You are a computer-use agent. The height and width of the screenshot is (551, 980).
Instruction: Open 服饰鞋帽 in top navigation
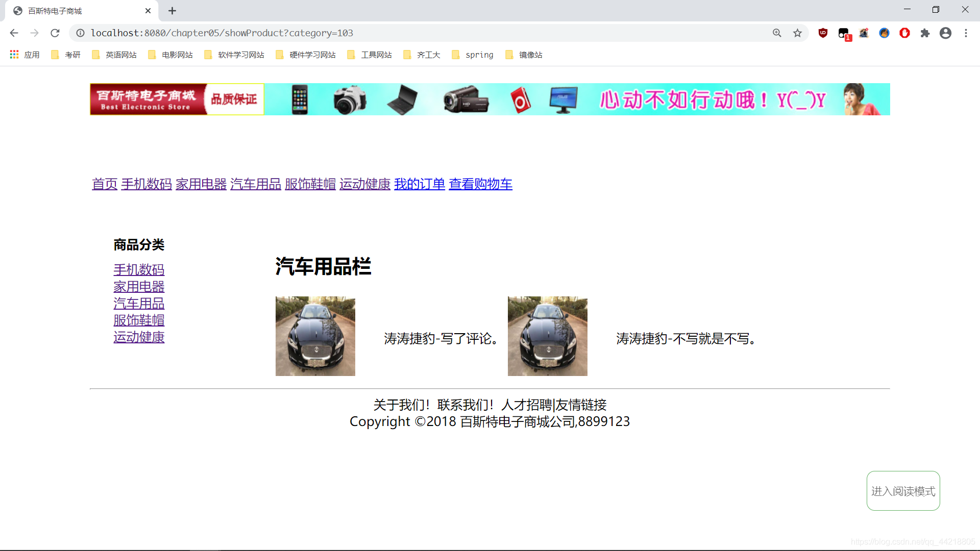pos(310,184)
